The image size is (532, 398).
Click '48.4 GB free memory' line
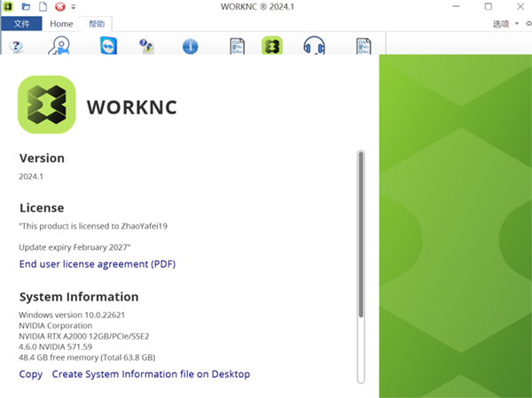point(87,357)
